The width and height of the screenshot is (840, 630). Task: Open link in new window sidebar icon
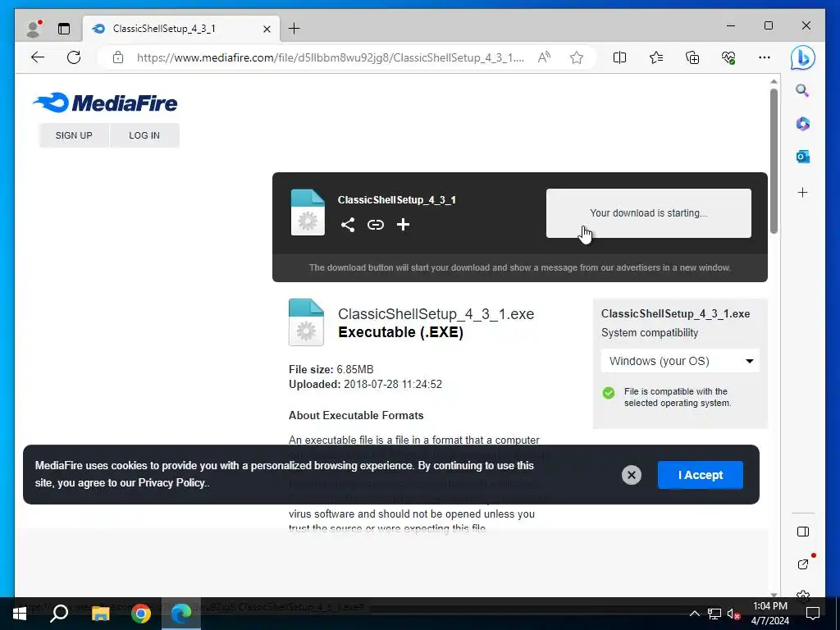pyautogui.click(x=802, y=564)
